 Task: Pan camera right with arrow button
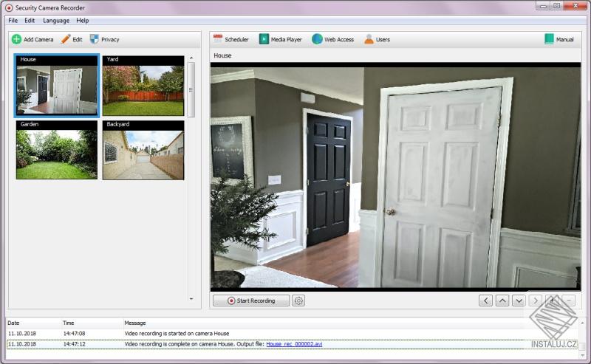click(x=536, y=301)
